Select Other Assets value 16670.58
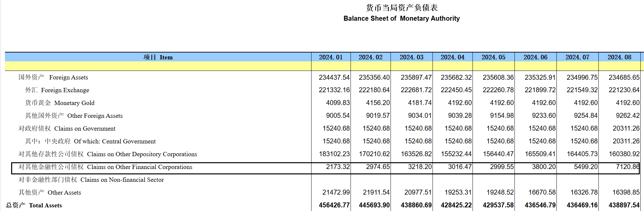The width and height of the screenshot is (644, 211). [x=542, y=192]
